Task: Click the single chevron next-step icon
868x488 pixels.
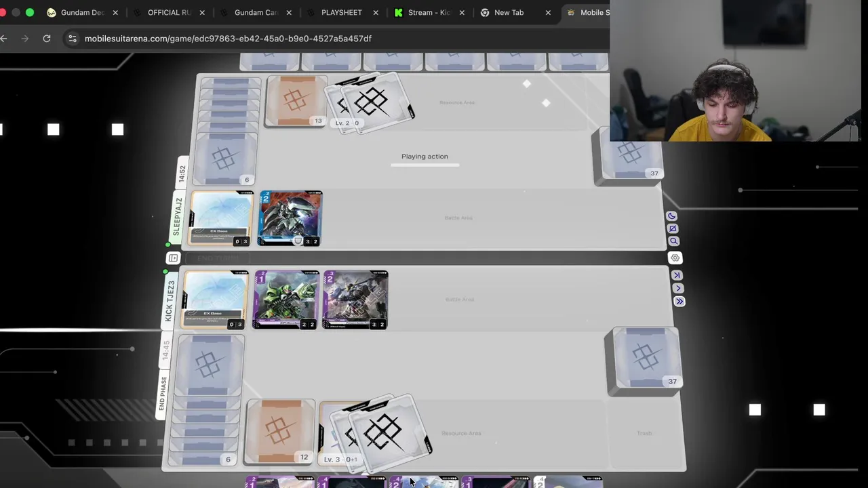Action: click(678, 288)
